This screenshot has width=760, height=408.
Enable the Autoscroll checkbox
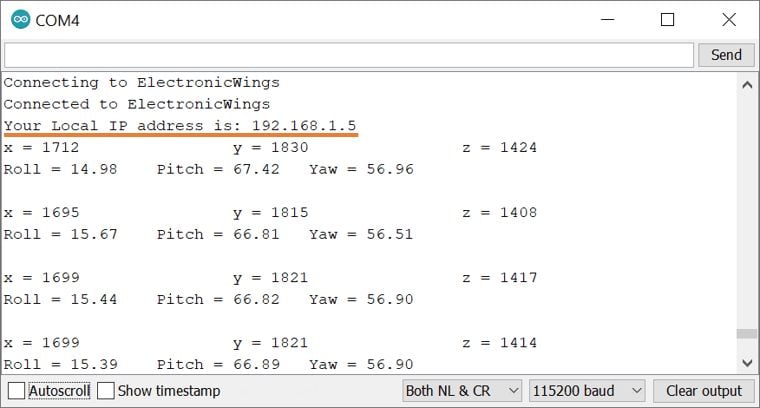17,391
